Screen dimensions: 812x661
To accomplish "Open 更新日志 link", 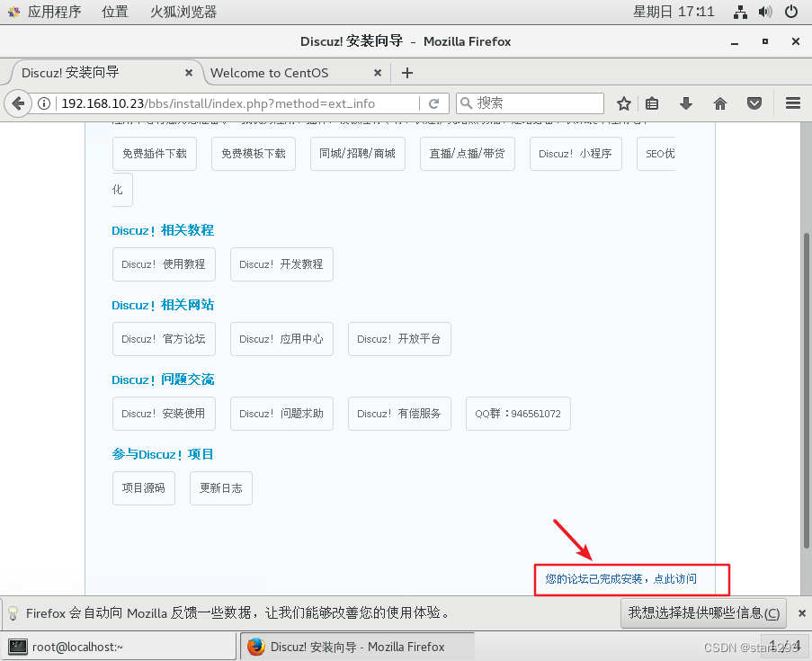I will tap(221, 488).
